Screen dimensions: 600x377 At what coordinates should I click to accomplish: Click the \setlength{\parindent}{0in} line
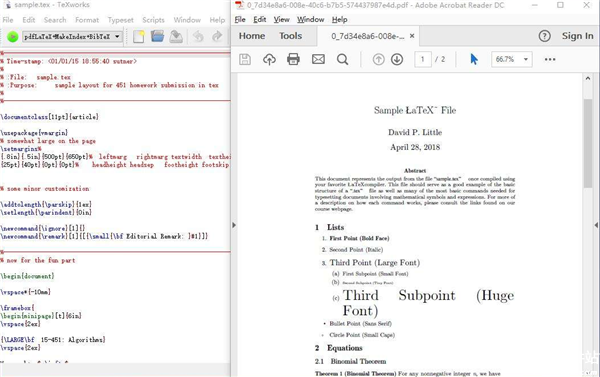pyautogui.click(x=46, y=212)
